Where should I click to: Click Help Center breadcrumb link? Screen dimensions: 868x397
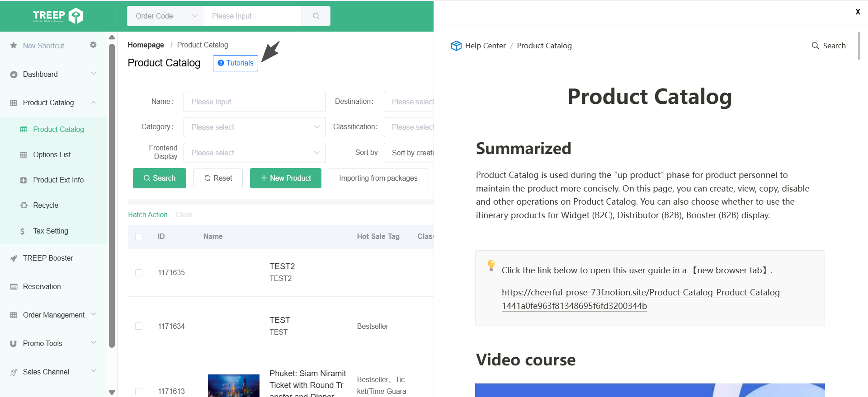(x=485, y=46)
